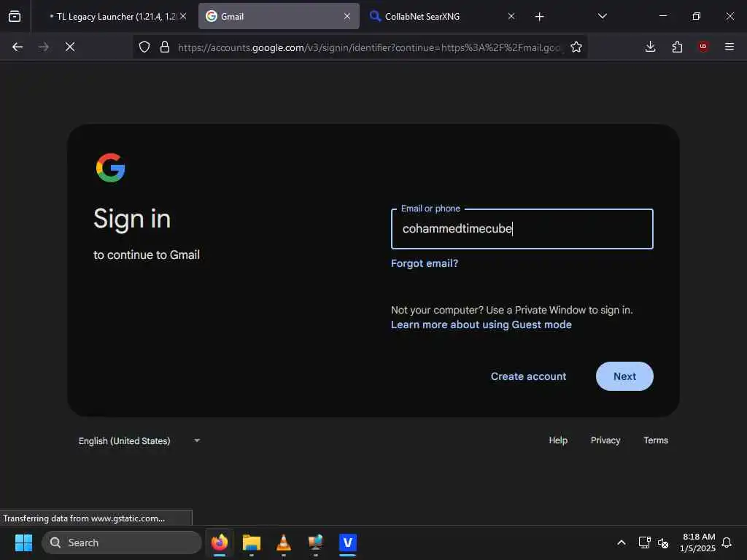Open tracking protection shield icon
This screenshot has height=560, width=747.
tap(144, 47)
